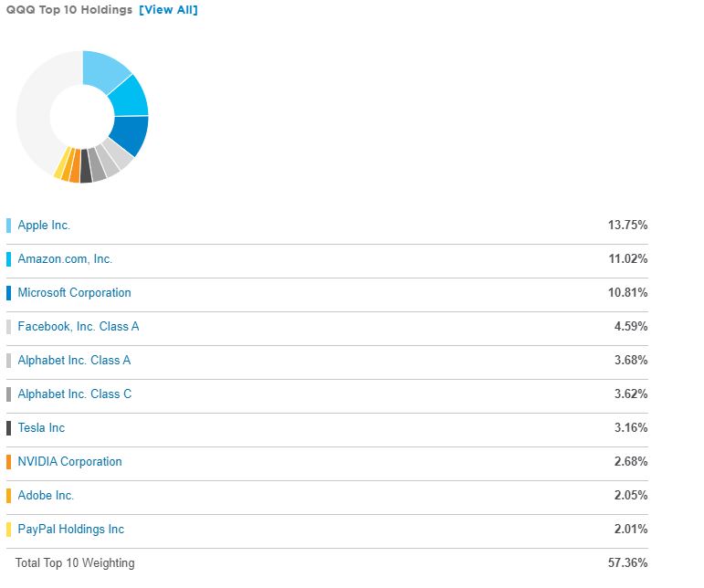This screenshot has width=704, height=588.
Task: Click the 2.01% weighting value
Action: pyautogui.click(x=631, y=530)
